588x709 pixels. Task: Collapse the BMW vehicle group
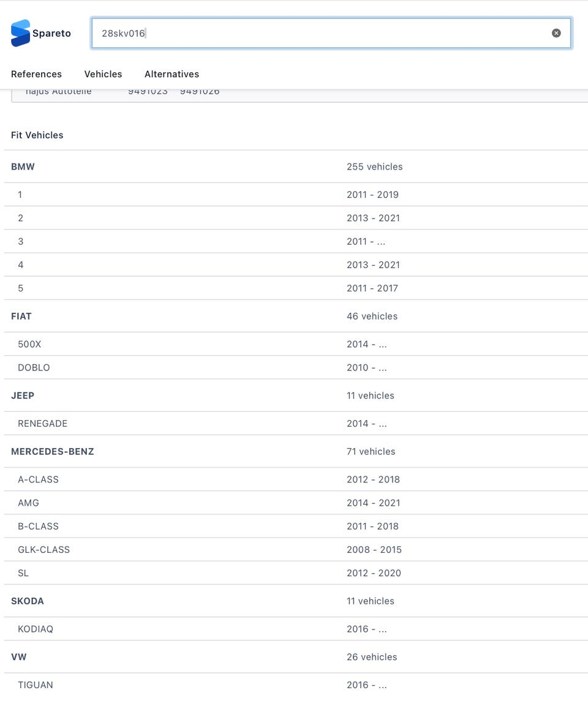(x=296, y=167)
